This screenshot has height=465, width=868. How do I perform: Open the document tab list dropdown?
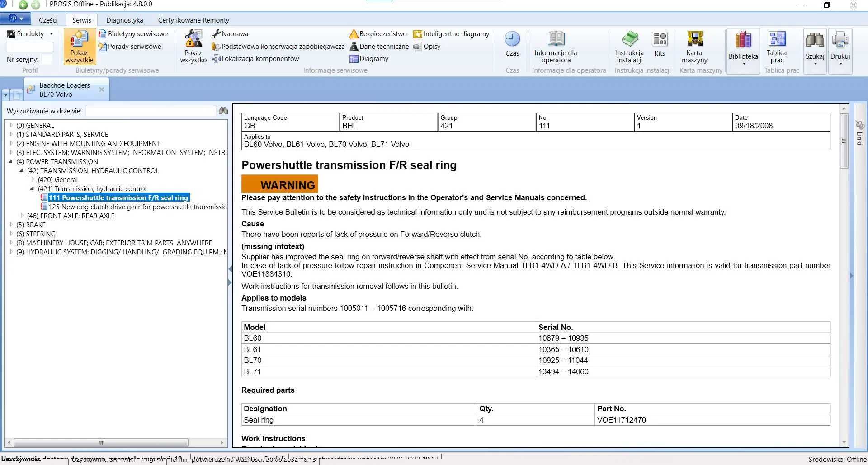pyautogui.click(x=6, y=95)
